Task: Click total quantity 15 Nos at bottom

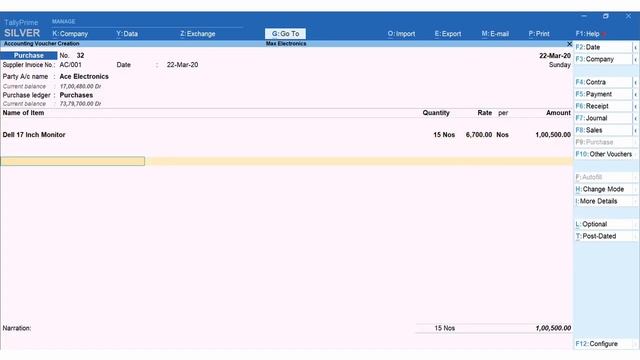Action: (444, 328)
